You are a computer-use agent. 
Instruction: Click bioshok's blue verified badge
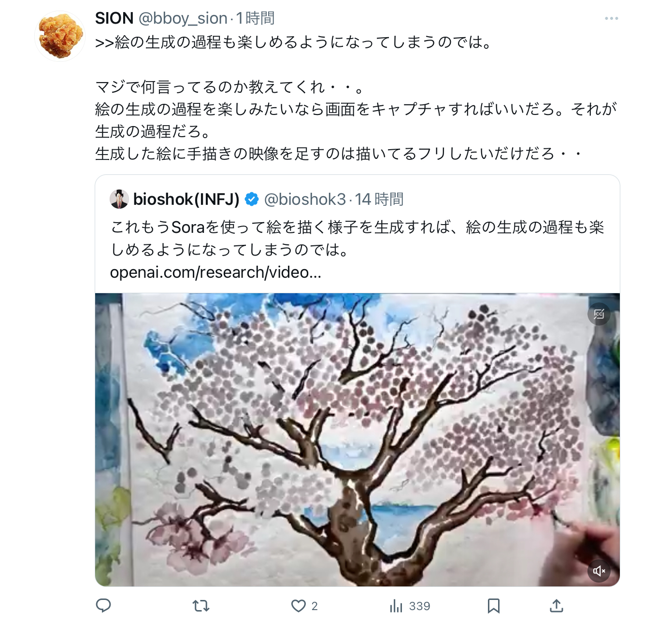(252, 199)
